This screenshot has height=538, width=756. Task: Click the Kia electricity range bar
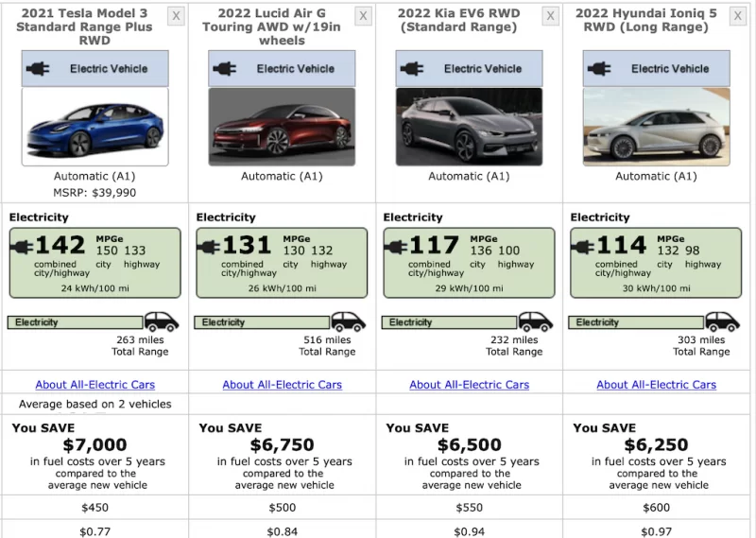tap(449, 322)
